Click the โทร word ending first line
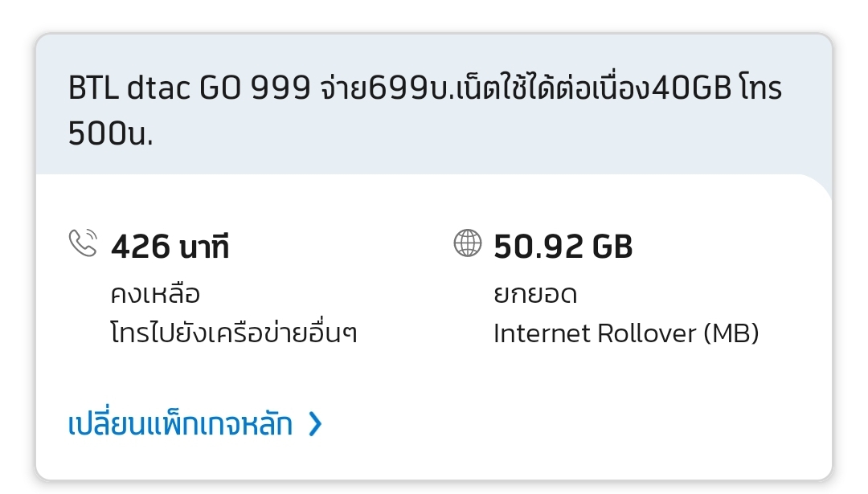 pyautogui.click(x=760, y=88)
